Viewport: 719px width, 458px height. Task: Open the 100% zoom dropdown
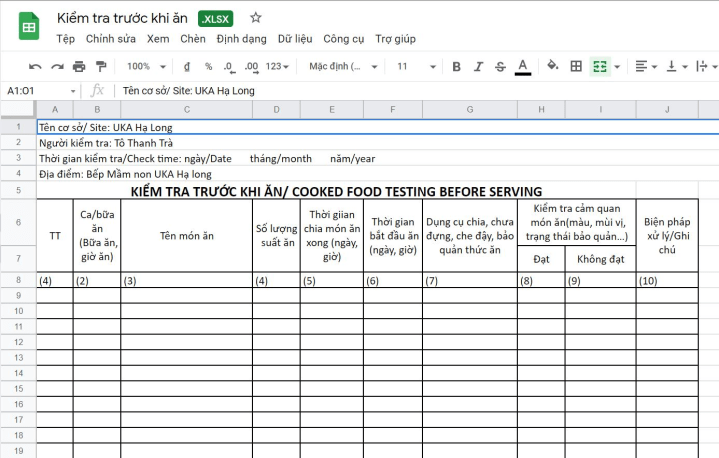[146, 67]
